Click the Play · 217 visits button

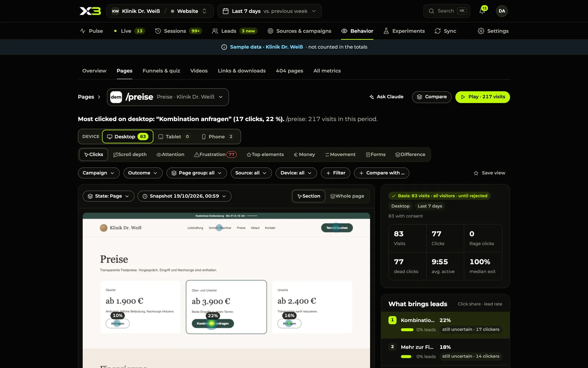tap(483, 97)
